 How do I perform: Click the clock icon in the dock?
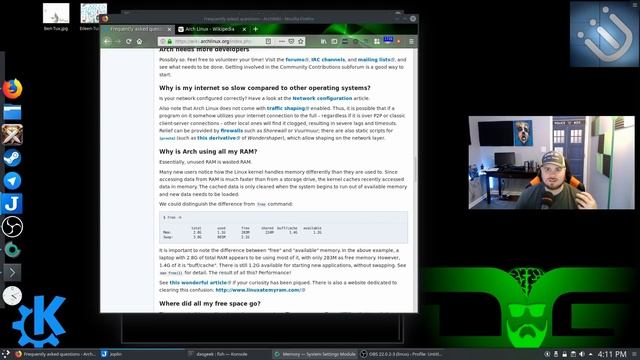(x=12, y=296)
